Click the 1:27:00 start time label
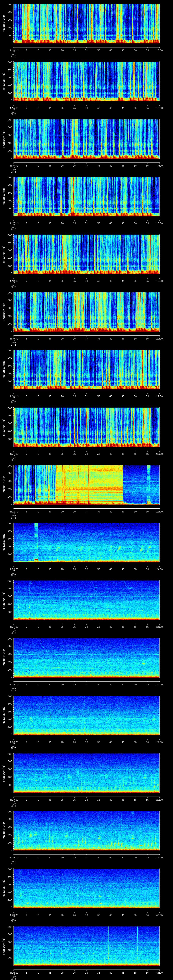 (x=14, y=800)
